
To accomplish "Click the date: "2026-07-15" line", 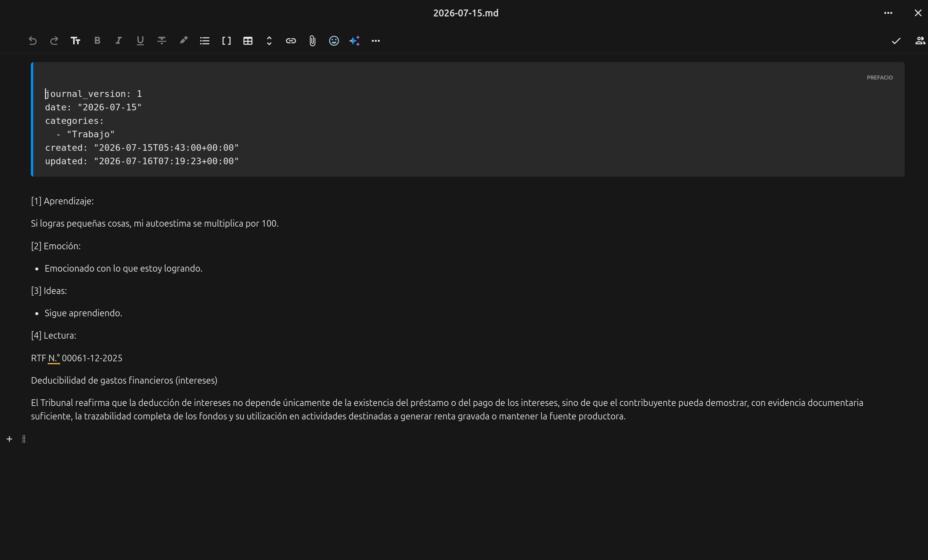I will point(93,107).
